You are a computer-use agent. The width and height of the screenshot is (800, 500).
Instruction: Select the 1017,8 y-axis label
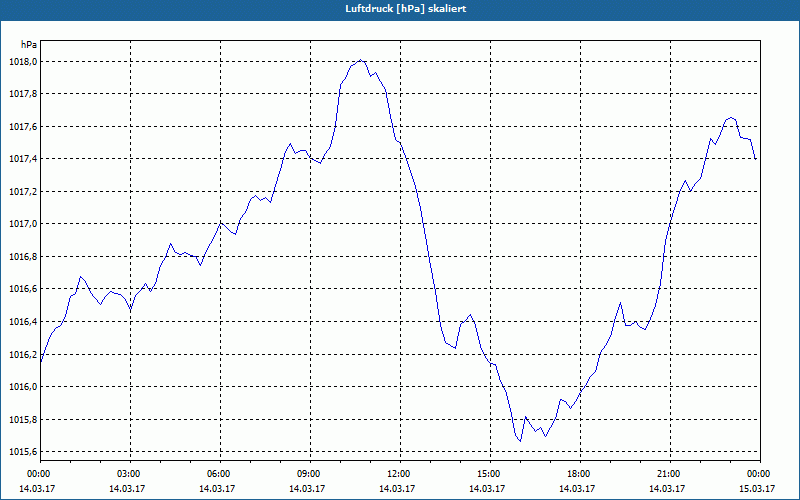coord(23,94)
